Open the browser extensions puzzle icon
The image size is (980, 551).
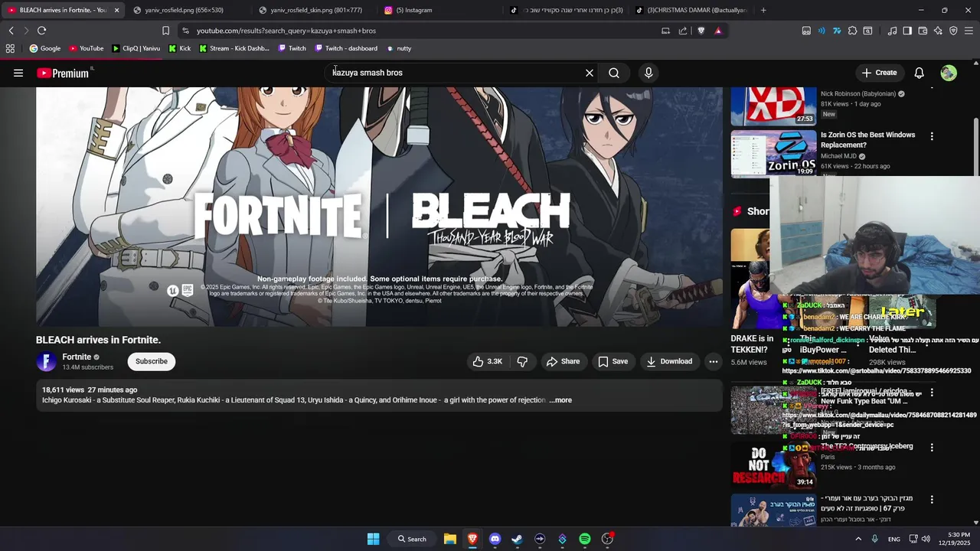click(852, 31)
